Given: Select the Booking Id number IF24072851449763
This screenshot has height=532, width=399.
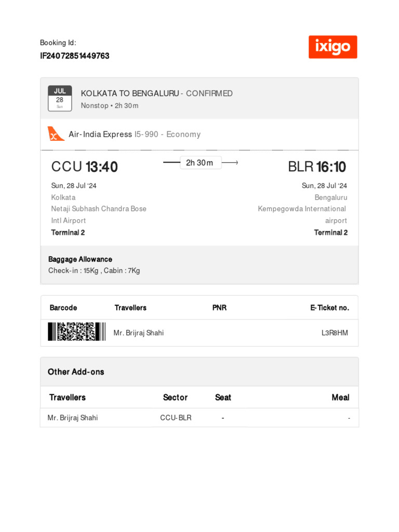Looking at the screenshot, I should coord(75,56).
